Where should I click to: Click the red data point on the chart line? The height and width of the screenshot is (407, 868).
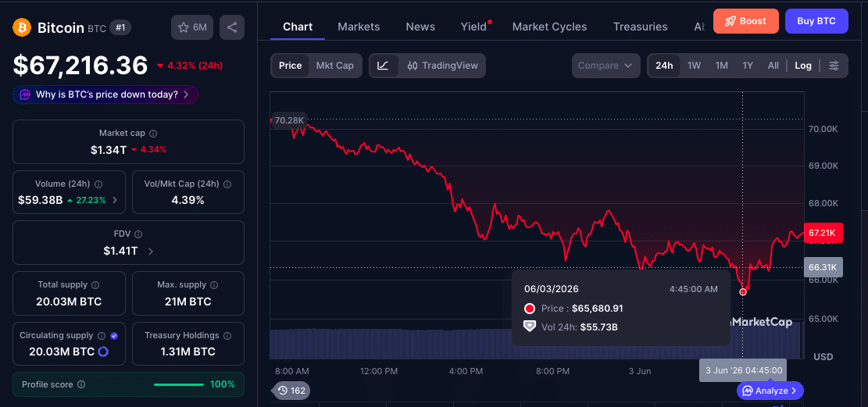[x=743, y=292]
